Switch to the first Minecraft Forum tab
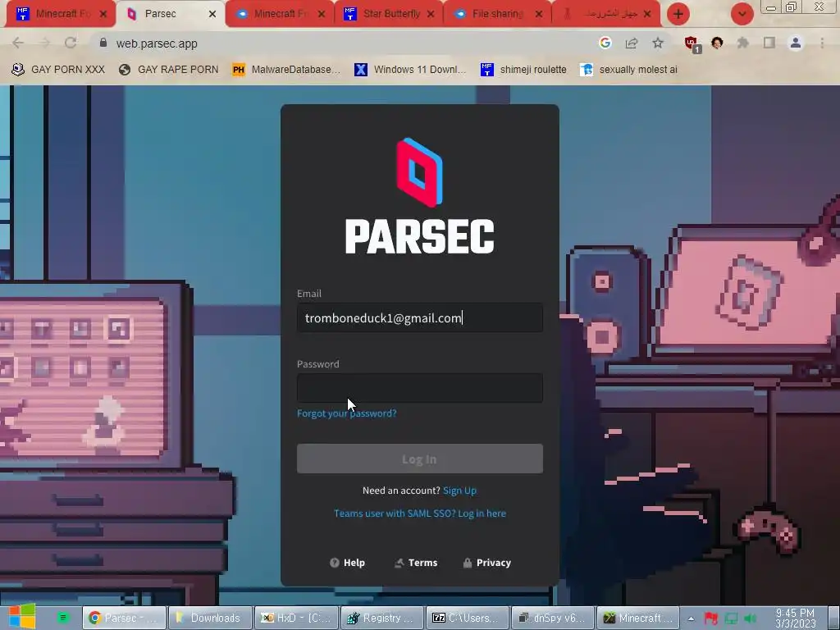Image resolution: width=840 pixels, height=630 pixels. point(60,14)
